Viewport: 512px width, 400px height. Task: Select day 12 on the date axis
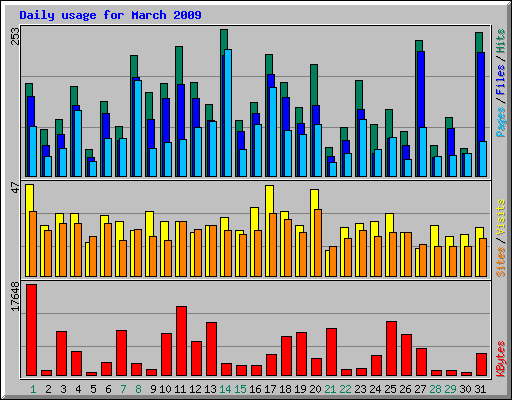195,389
